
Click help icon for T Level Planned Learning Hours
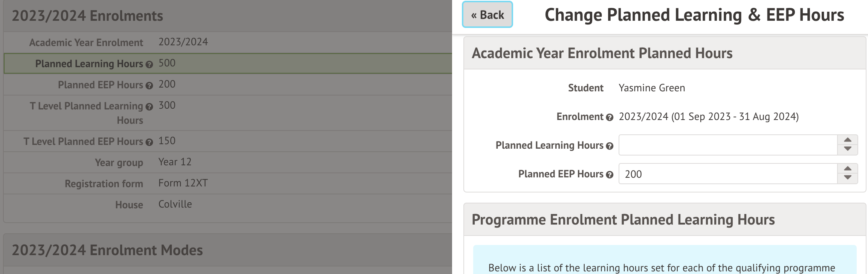click(x=149, y=107)
